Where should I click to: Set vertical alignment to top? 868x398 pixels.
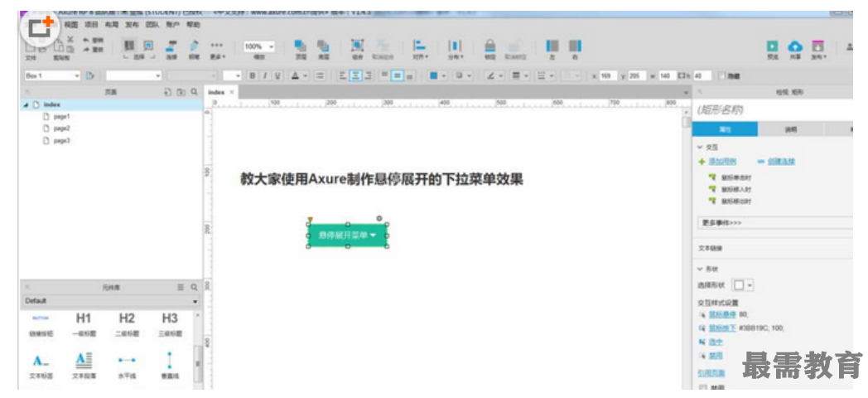tap(385, 75)
